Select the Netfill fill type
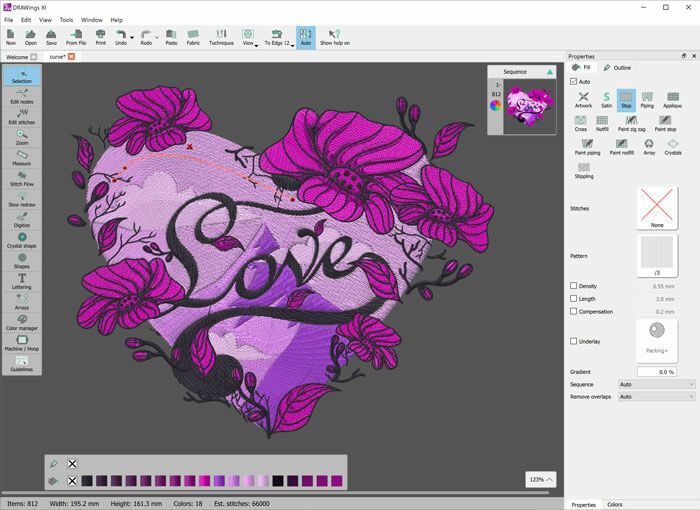This screenshot has width=700, height=510. coord(602,123)
